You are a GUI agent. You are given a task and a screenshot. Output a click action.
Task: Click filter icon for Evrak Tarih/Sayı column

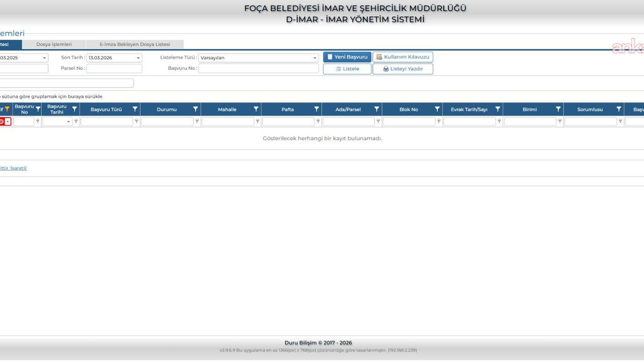[498, 109]
